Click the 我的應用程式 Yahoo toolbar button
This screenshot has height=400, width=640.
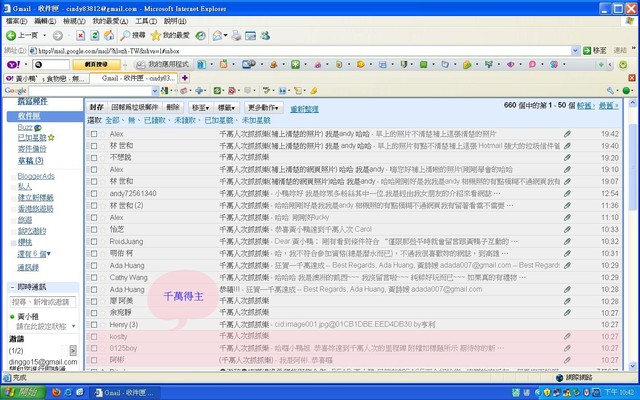click(163, 64)
